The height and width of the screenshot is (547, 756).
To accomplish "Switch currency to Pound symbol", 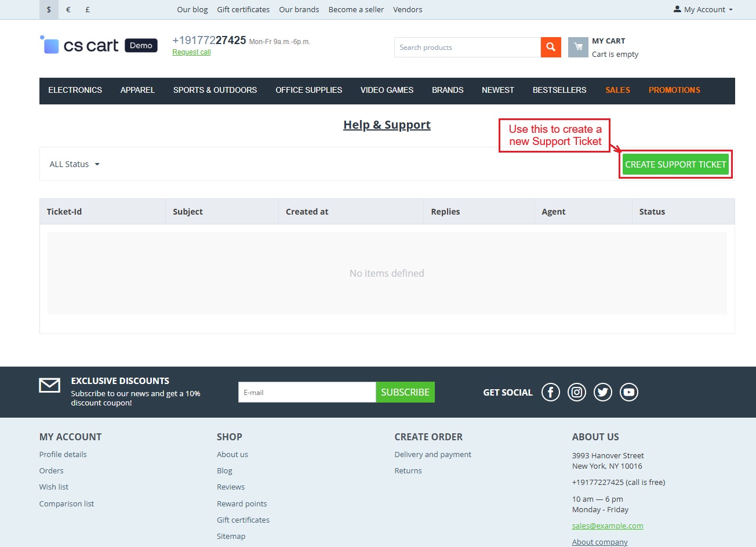I will 88,10.
